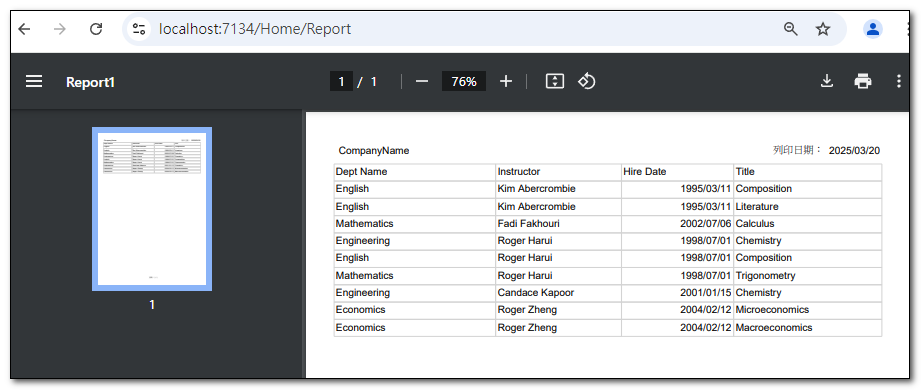Reload the Report page
The height and width of the screenshot is (390, 921).
96,29
